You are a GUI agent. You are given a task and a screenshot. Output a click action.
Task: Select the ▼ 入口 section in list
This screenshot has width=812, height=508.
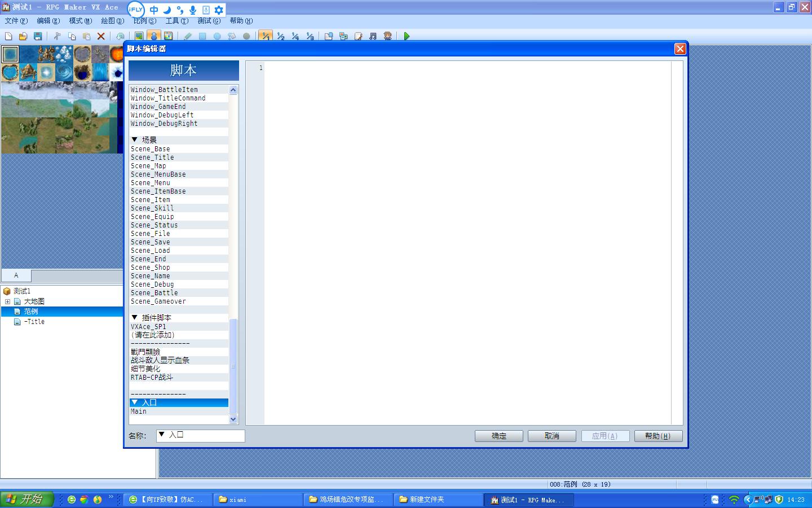pos(179,402)
